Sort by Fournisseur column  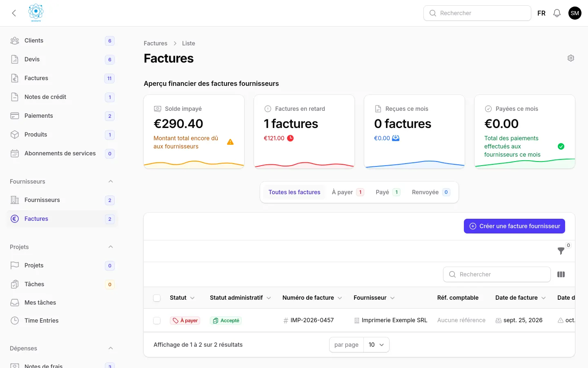point(374,298)
